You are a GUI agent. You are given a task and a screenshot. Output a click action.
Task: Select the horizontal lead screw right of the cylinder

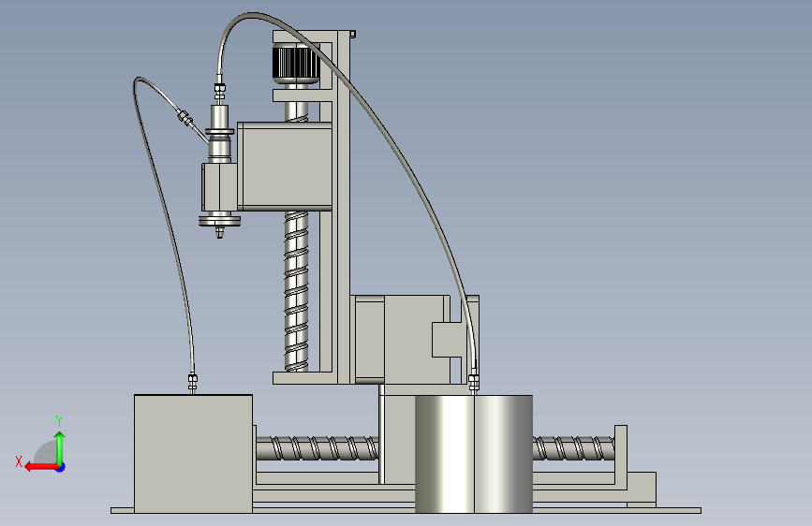point(574,448)
